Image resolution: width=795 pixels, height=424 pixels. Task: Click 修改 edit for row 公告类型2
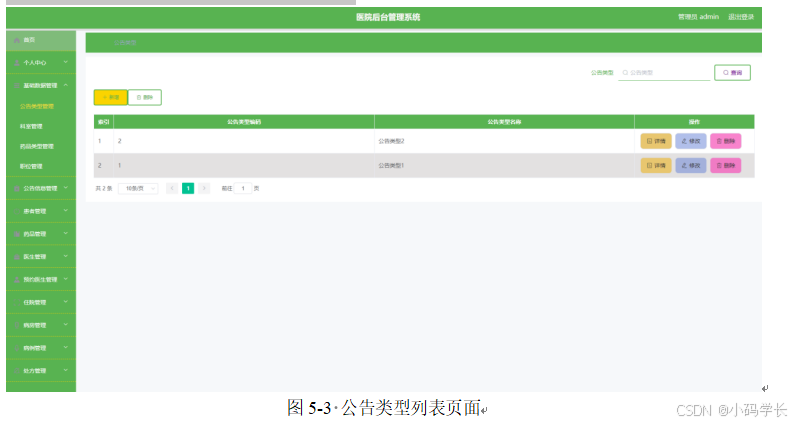pyautogui.click(x=691, y=141)
